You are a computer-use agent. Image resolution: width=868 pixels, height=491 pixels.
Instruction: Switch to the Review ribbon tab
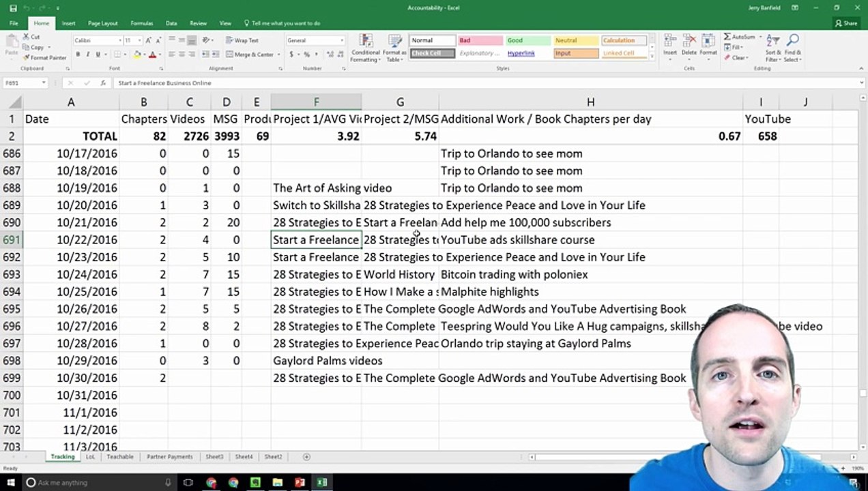[x=199, y=23]
